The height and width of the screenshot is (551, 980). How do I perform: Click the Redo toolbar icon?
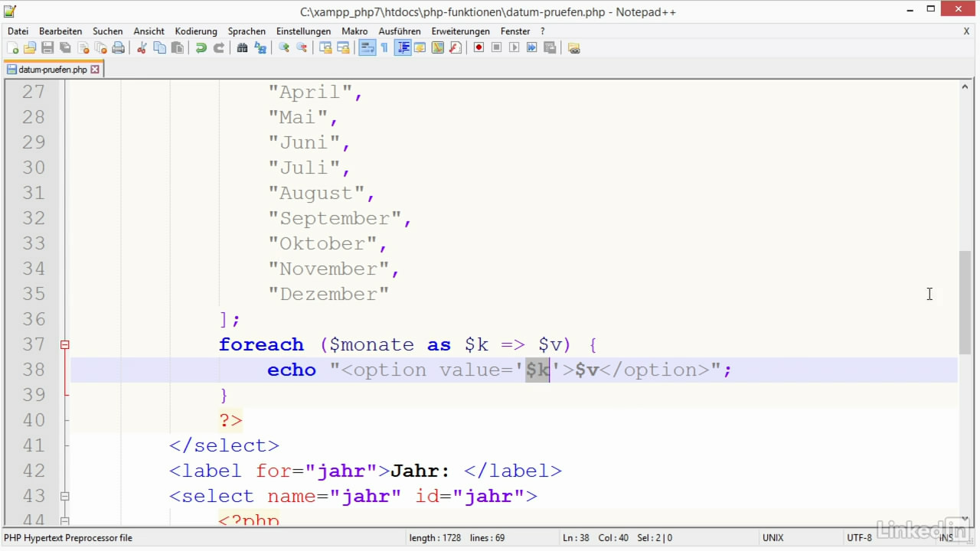(218, 47)
